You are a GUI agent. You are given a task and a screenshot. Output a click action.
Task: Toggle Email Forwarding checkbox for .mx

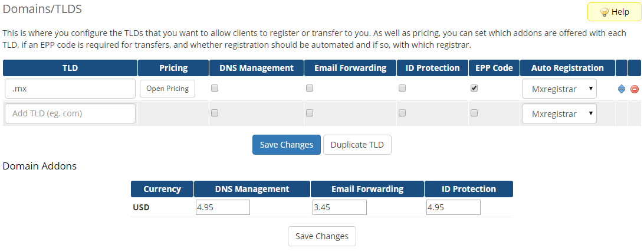[x=310, y=88]
